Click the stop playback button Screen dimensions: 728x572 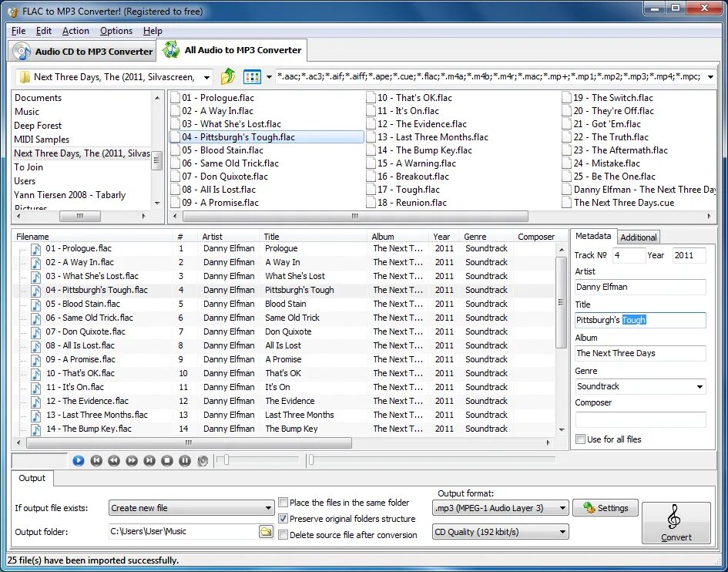point(167,460)
